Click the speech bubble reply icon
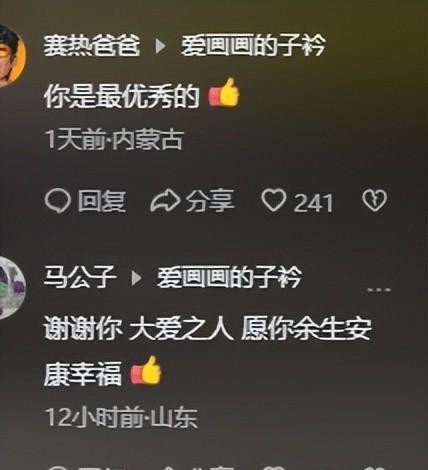The width and height of the screenshot is (428, 470). tap(58, 201)
